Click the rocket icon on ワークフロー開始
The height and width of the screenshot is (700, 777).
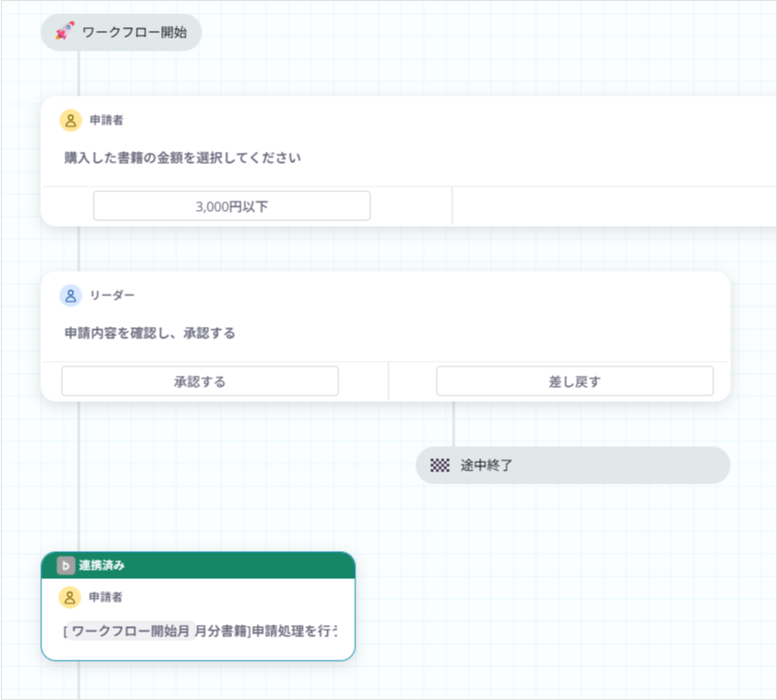(65, 31)
